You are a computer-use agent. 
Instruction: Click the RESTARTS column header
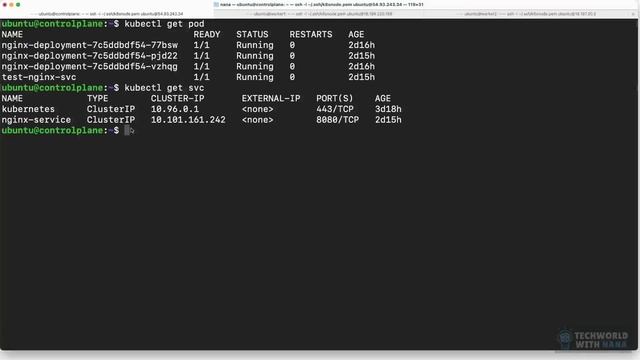[x=311, y=35]
